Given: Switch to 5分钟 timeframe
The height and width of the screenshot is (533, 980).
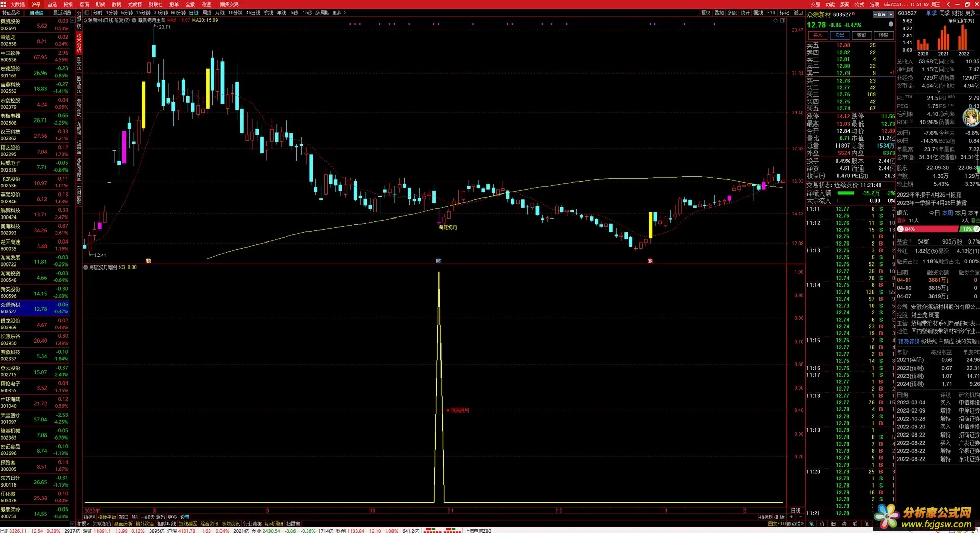Looking at the screenshot, I should coord(127,13).
